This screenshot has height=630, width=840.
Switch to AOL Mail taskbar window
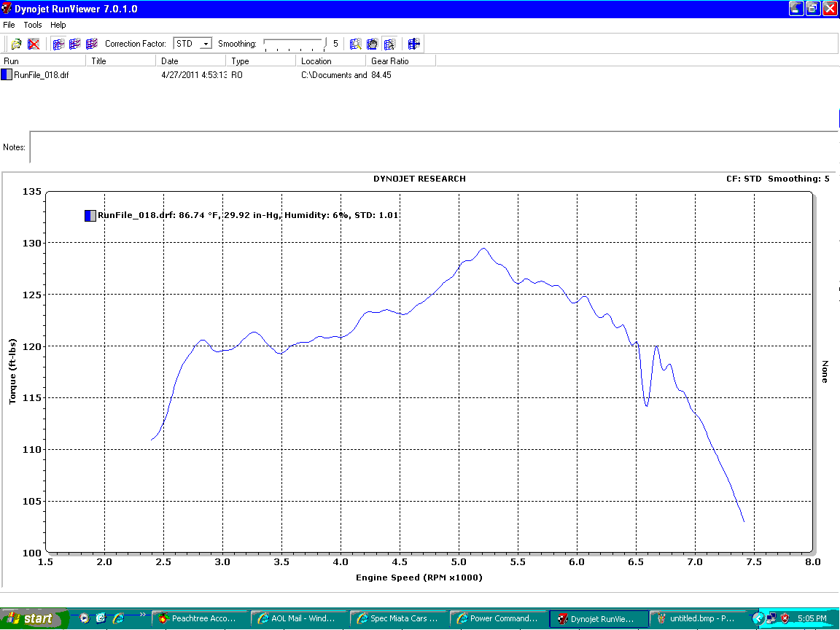click(299, 618)
